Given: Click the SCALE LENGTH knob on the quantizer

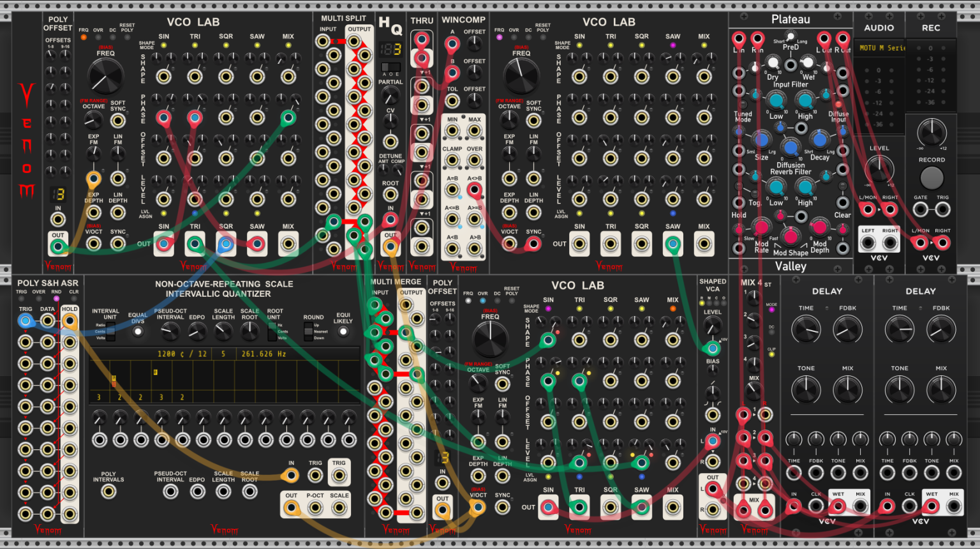Looking at the screenshot, I should [223, 331].
